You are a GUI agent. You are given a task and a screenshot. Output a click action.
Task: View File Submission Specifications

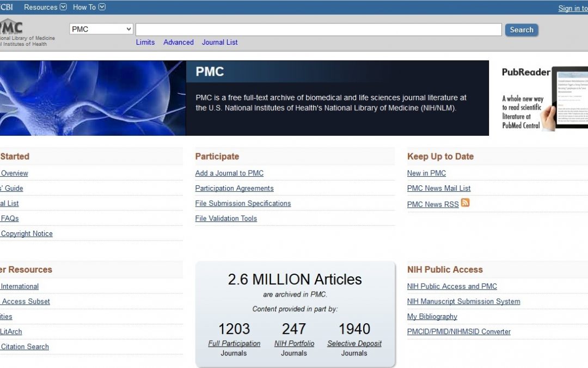click(x=243, y=203)
